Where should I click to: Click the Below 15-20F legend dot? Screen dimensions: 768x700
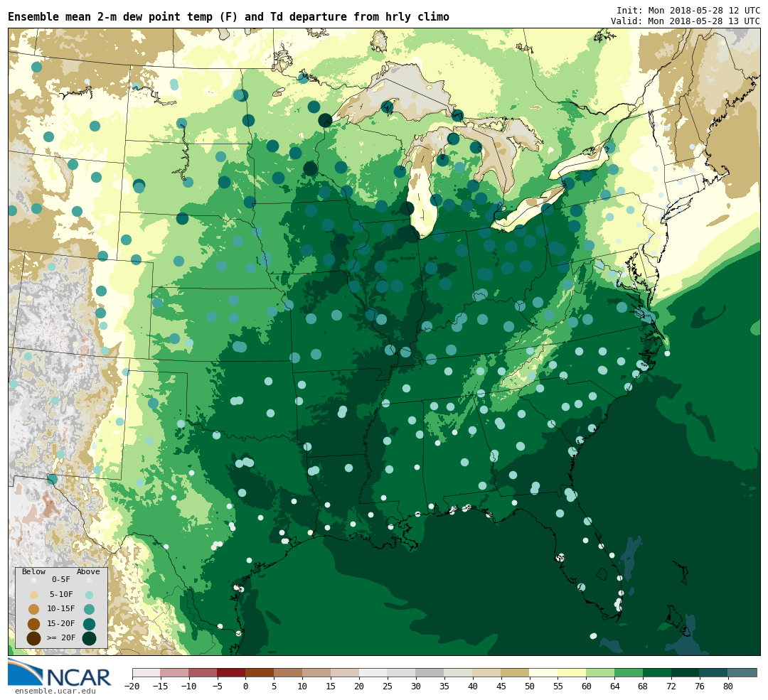[34, 624]
